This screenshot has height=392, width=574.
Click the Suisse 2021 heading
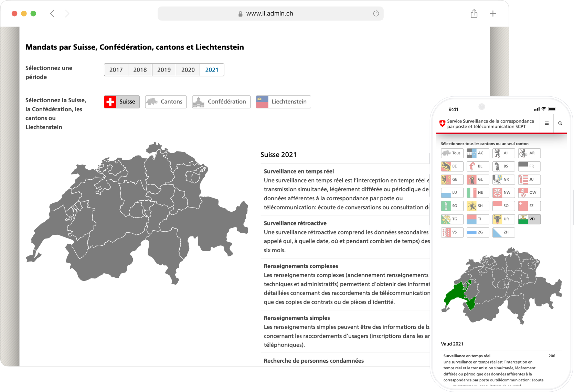point(278,155)
